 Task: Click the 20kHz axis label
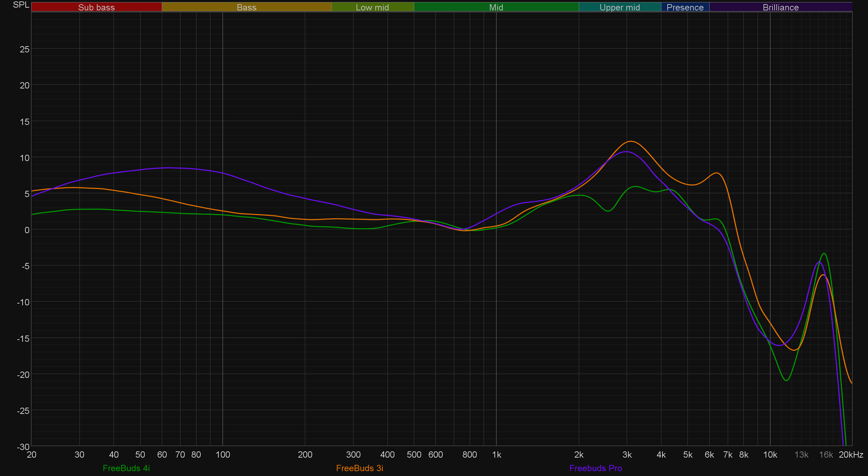[x=851, y=454]
